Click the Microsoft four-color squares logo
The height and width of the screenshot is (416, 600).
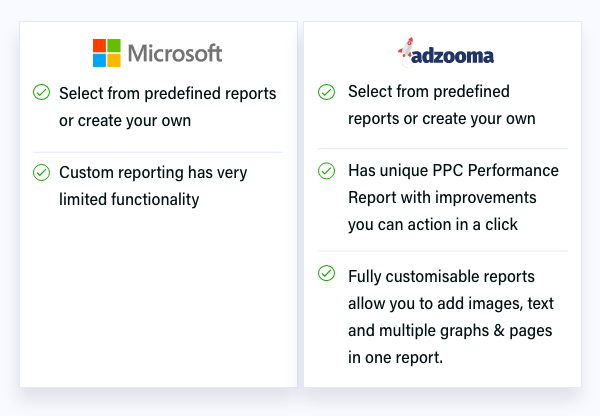(x=107, y=53)
